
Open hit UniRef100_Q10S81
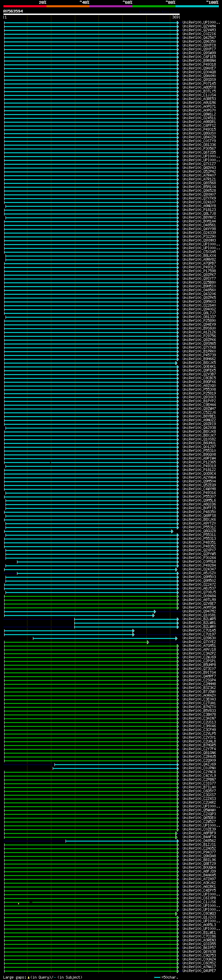[x=199, y=615]
